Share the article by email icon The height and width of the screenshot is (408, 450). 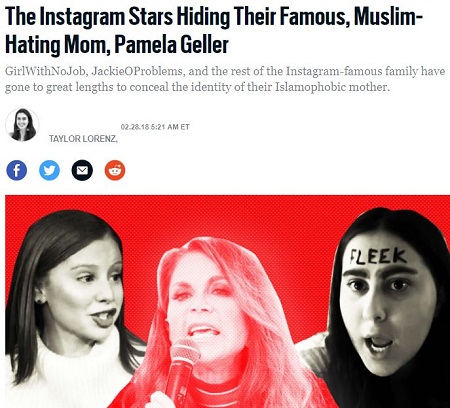82,170
